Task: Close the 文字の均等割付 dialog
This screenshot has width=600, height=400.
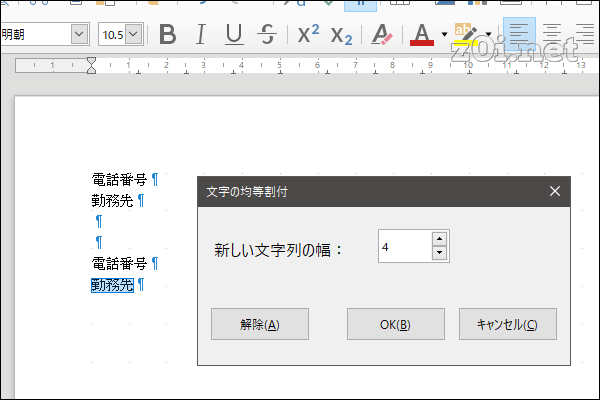Action: [x=554, y=191]
